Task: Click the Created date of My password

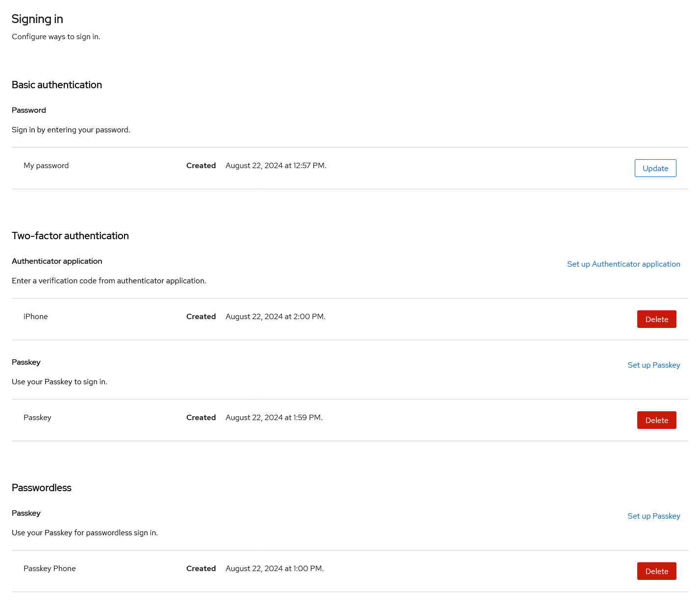Action: [x=275, y=165]
